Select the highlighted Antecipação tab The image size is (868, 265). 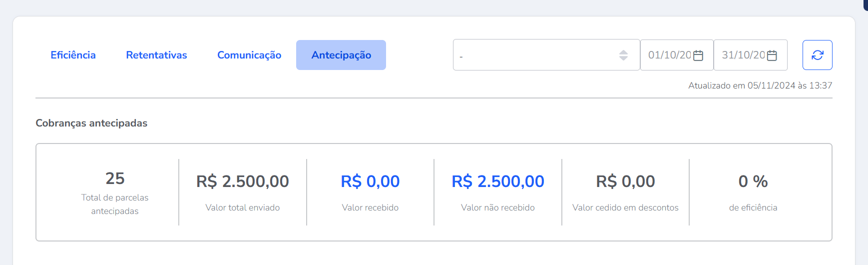341,55
